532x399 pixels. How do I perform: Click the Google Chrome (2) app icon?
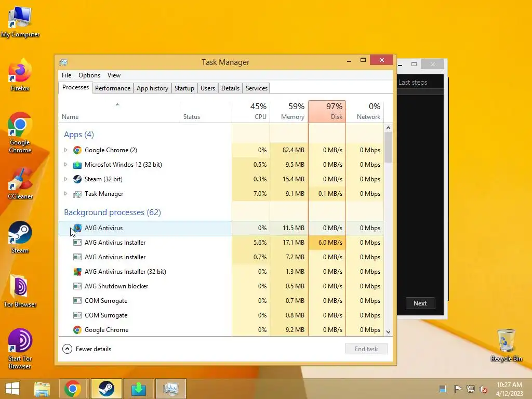[x=77, y=150]
